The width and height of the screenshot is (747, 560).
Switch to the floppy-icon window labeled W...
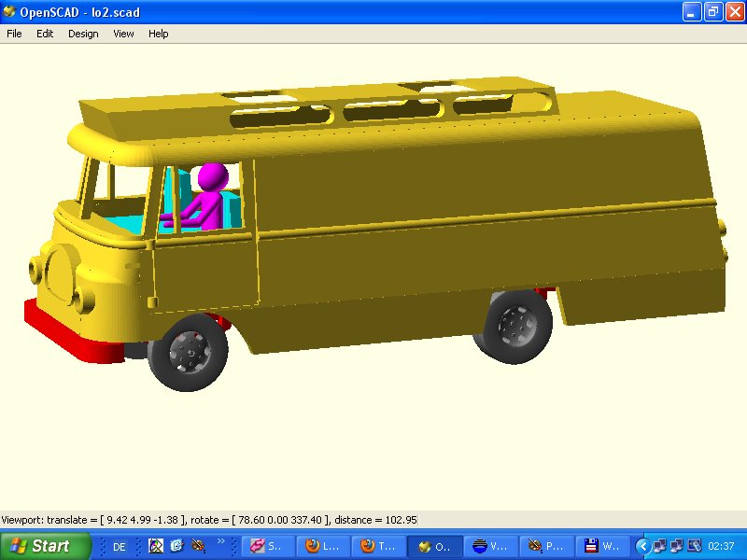pyautogui.click(x=601, y=547)
